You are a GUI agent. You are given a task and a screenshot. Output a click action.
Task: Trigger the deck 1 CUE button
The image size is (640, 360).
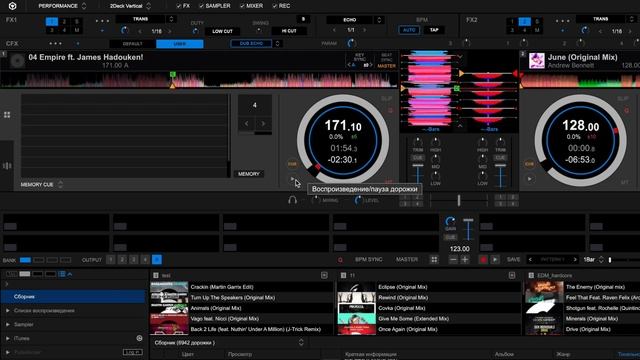tap(292, 164)
